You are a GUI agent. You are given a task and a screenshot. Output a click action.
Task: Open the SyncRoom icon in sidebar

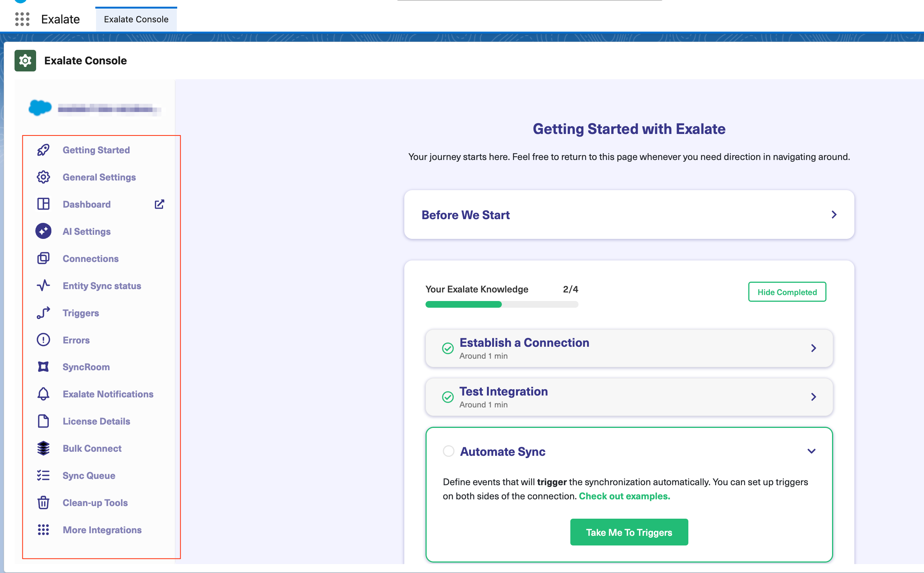point(43,367)
